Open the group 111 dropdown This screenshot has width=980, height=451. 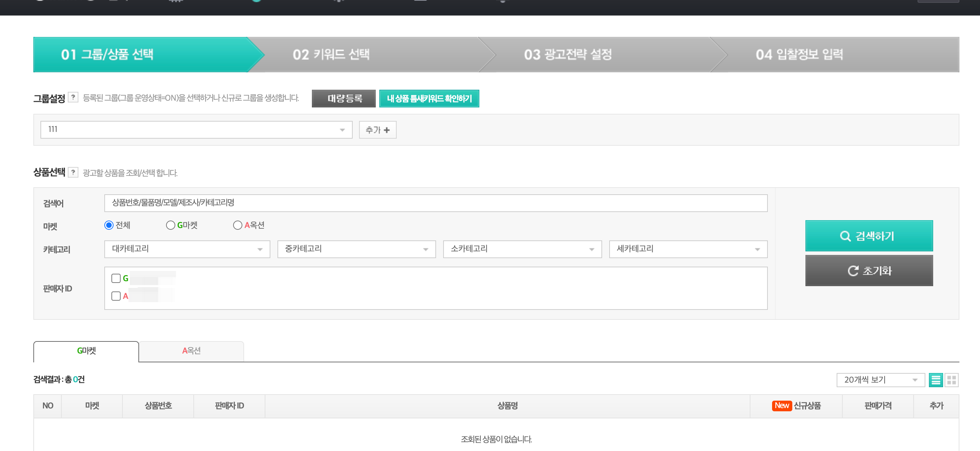click(196, 130)
